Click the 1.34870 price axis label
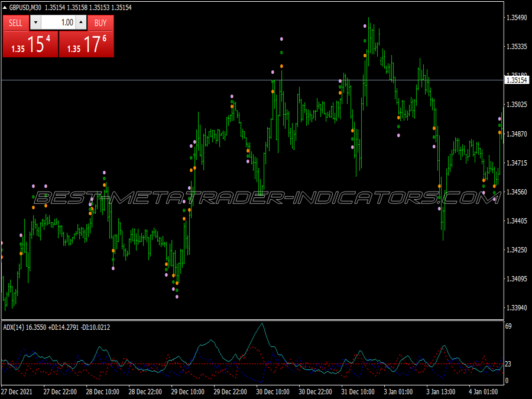The width and height of the screenshot is (532, 399). click(517, 134)
